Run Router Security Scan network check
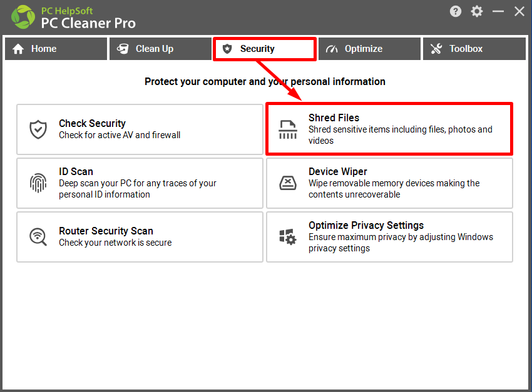Viewport: 532px width, 392px height. coord(140,237)
